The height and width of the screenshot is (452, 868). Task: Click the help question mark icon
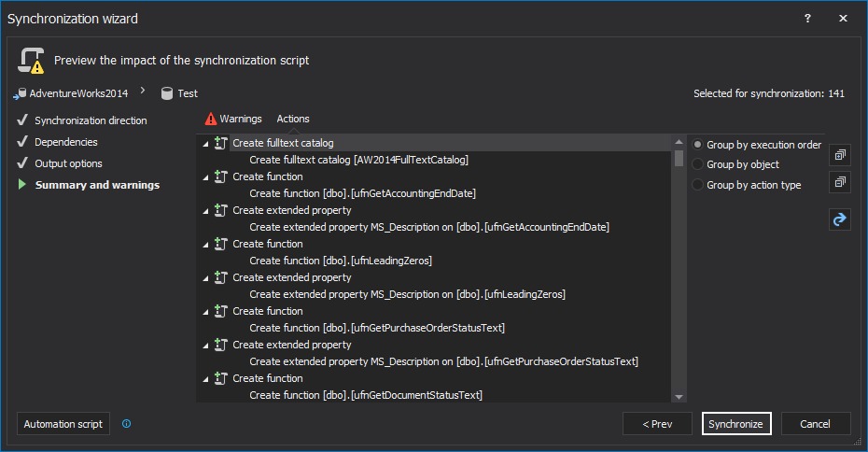click(x=807, y=19)
